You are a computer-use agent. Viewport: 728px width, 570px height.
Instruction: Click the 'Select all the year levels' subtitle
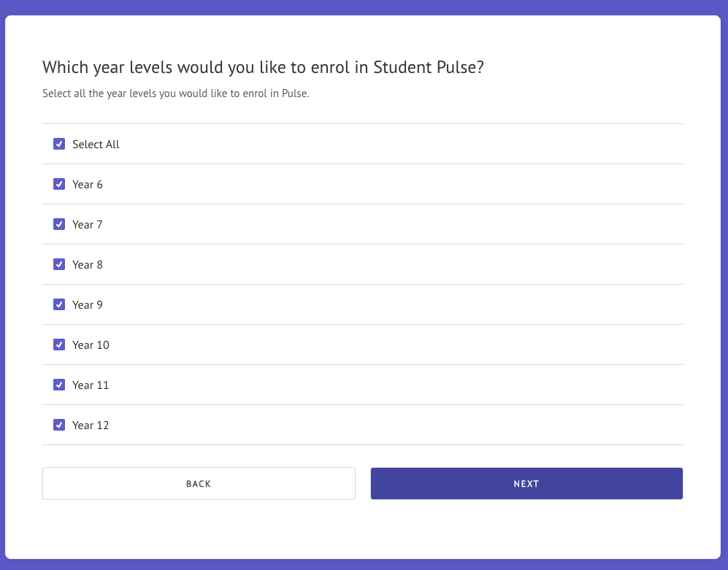(x=175, y=93)
